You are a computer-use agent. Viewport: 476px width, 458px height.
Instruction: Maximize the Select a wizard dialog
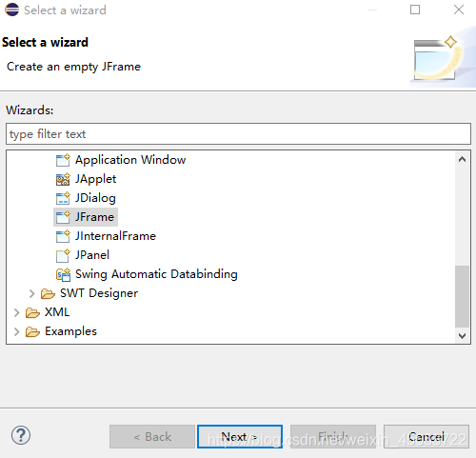pos(415,10)
